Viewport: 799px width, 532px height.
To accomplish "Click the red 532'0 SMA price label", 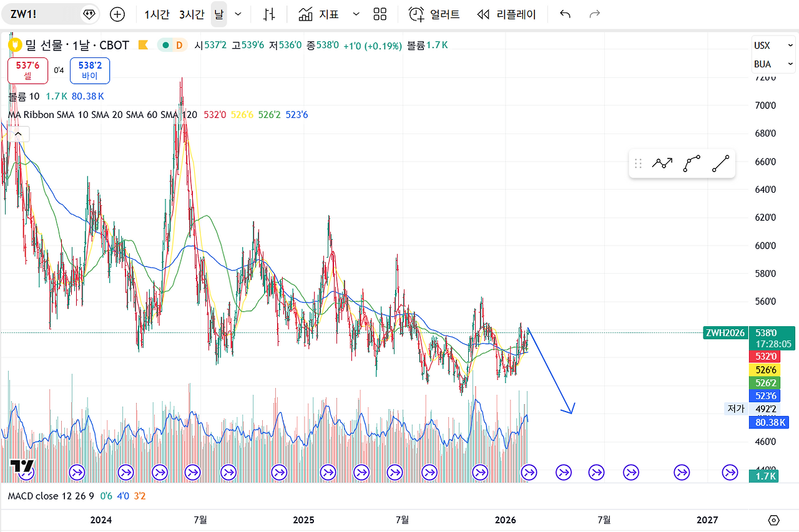I will (x=765, y=357).
